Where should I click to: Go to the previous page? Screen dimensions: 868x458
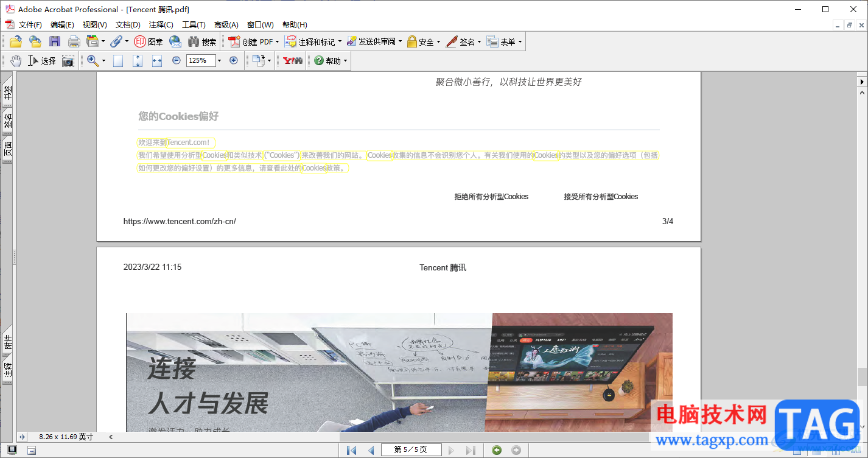[x=371, y=450]
